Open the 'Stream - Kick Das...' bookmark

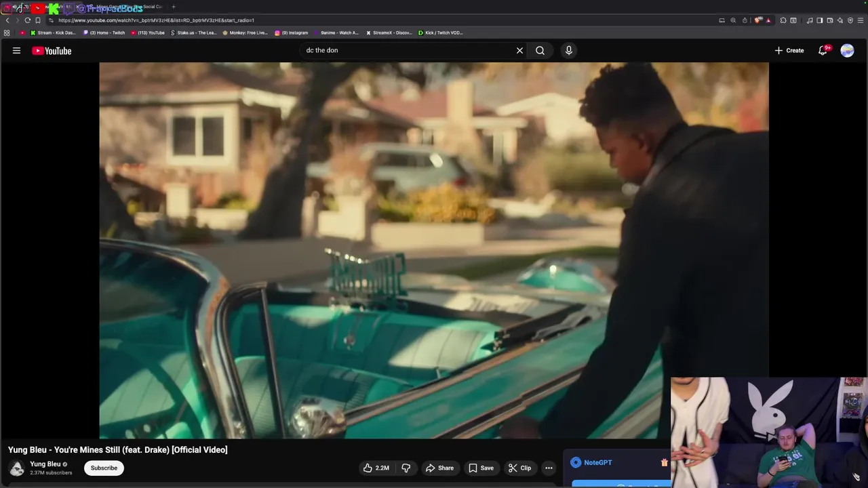[x=53, y=33]
